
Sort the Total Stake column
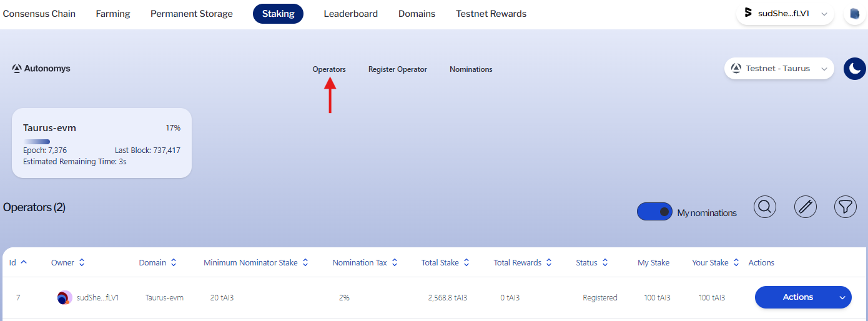click(466, 263)
